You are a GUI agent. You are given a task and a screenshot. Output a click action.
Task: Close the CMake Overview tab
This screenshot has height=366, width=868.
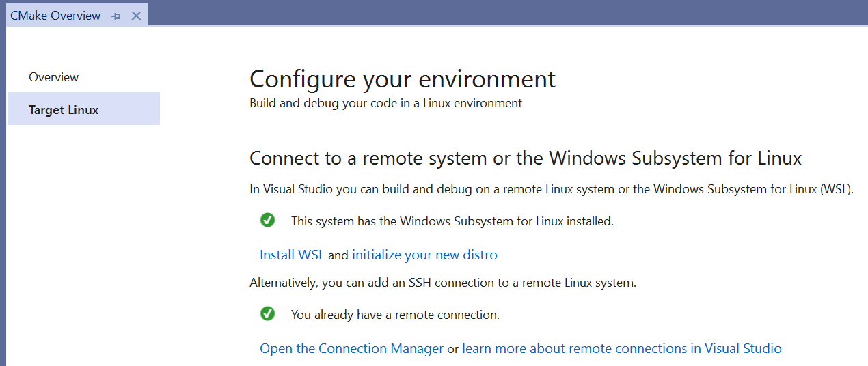(x=136, y=16)
